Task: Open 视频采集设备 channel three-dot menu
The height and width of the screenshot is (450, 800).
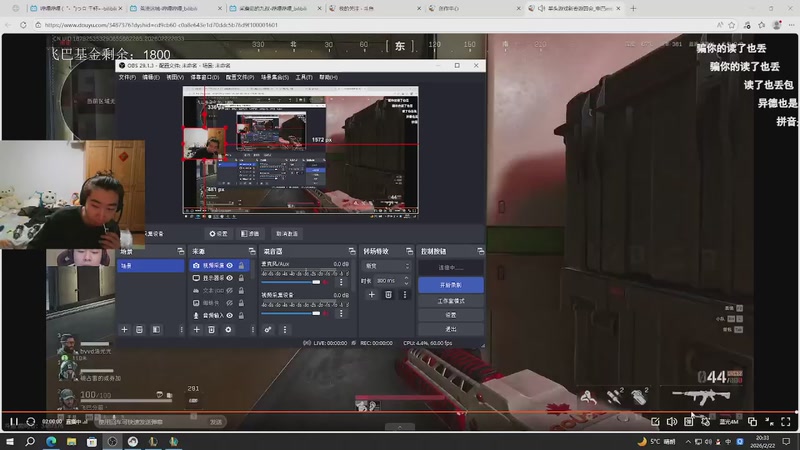Action: click(x=341, y=313)
